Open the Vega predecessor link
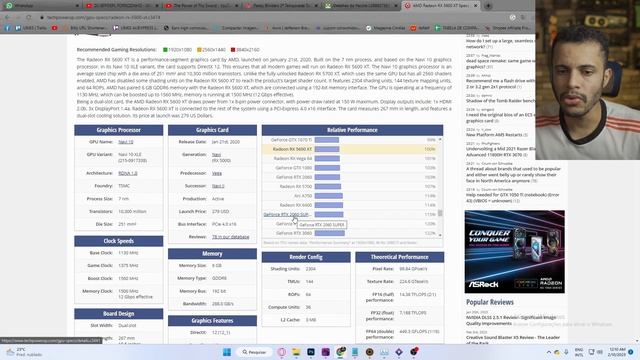This screenshot has width=640, height=360. pos(217,173)
